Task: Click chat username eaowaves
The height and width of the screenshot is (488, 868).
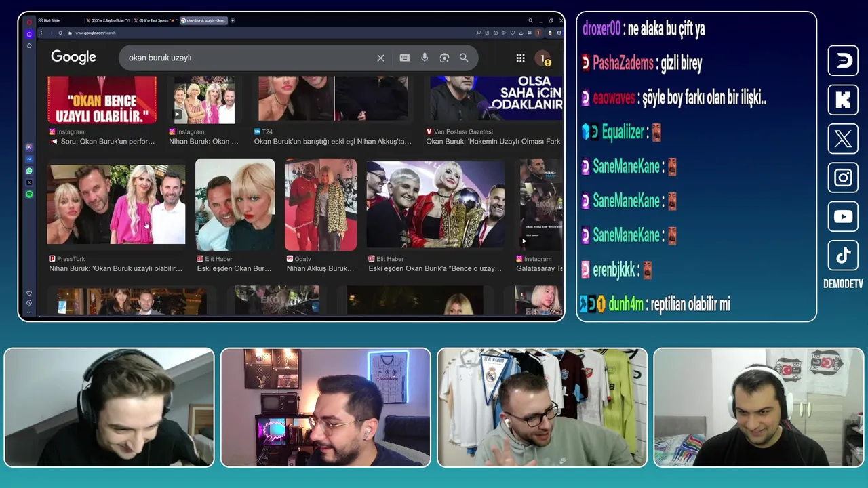Action: [x=614, y=98]
